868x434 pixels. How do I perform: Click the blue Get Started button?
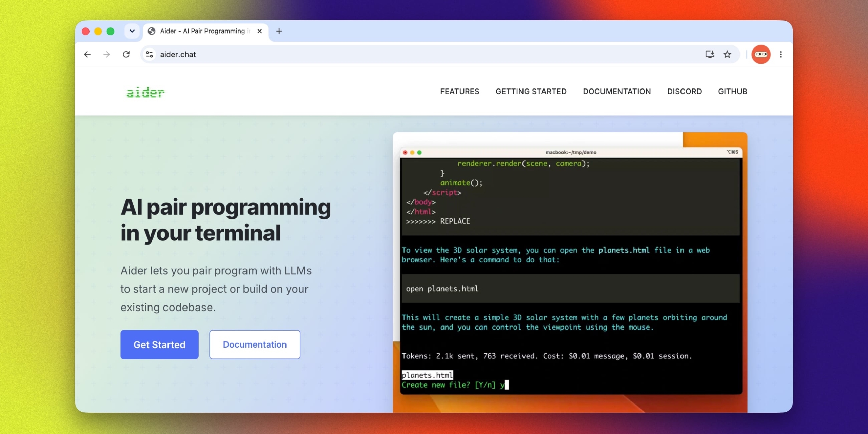[x=159, y=344]
